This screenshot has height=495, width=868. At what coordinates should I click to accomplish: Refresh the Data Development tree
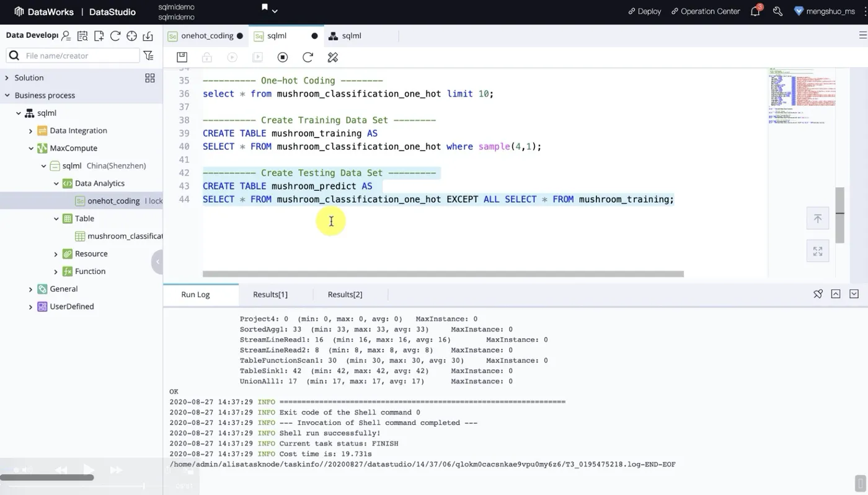click(x=115, y=36)
